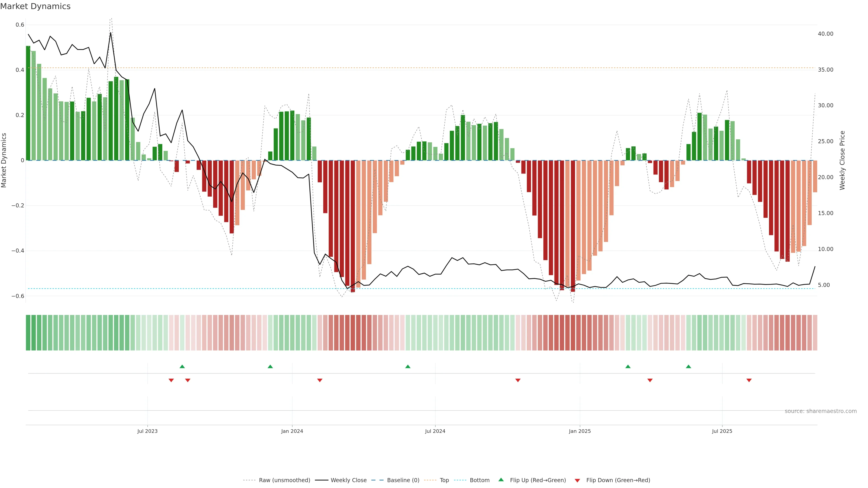Viewport: 868px width, 488px height.
Task: Toggle the Baseline (0) legend entry
Action: (403, 480)
